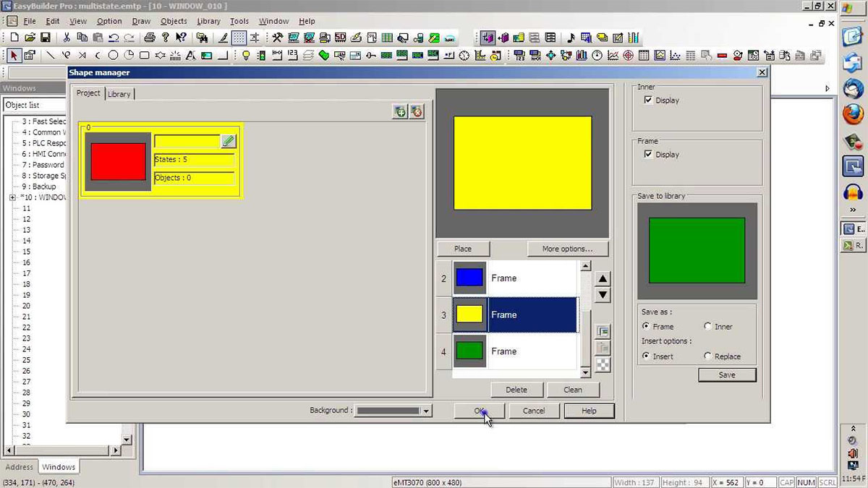Open the Objects menu
Screen dimensions: 868x488
pyautogui.click(x=174, y=21)
